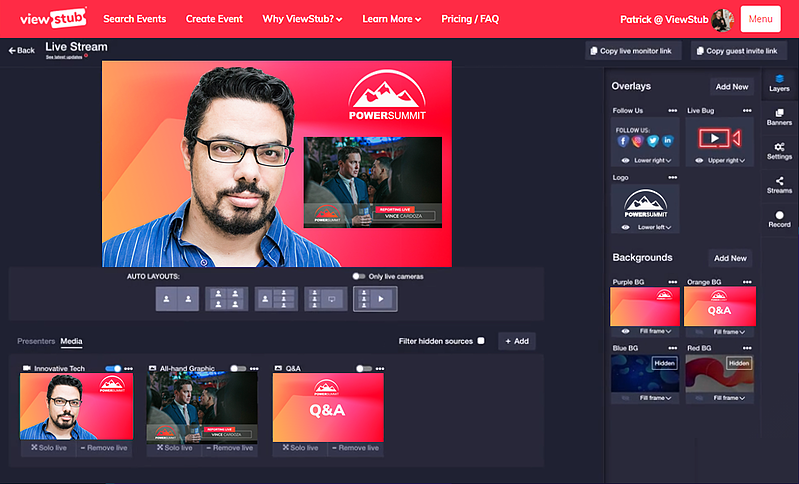Open Live Bug position dropdown Upper right
This screenshot has width=799, height=484.
(726, 160)
